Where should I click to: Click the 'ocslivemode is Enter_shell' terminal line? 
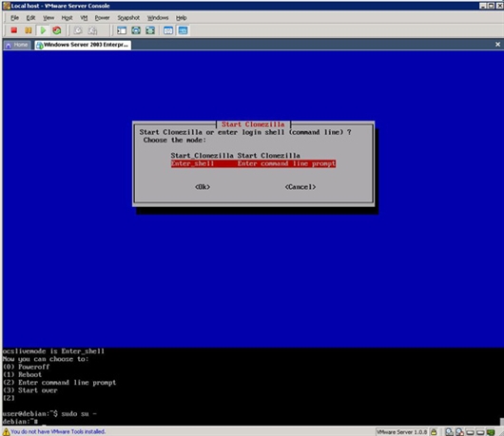[53, 351]
